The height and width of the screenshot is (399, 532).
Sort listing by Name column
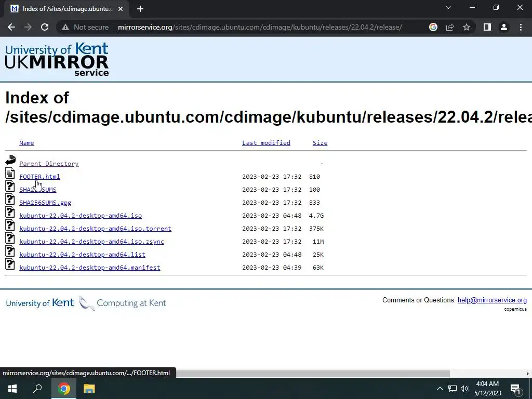pos(26,143)
